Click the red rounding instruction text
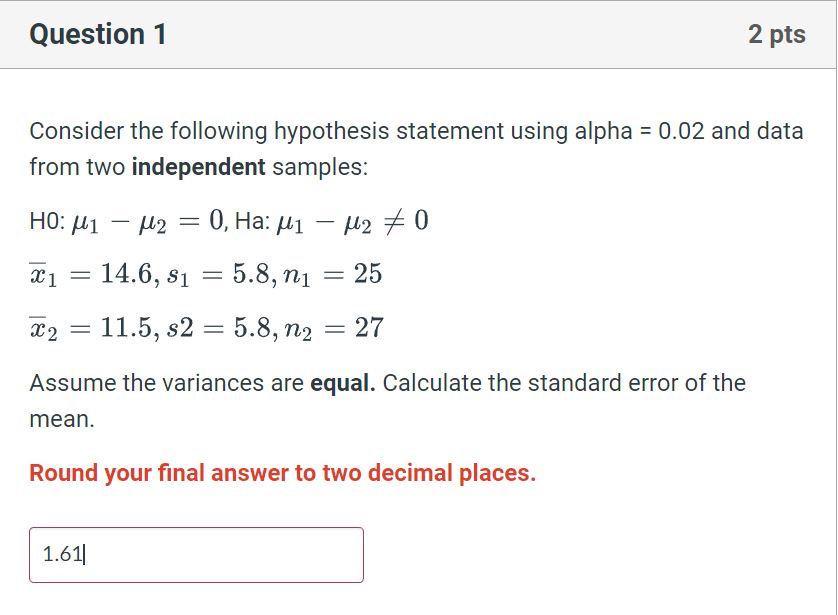This screenshot has height=615, width=838. (283, 473)
